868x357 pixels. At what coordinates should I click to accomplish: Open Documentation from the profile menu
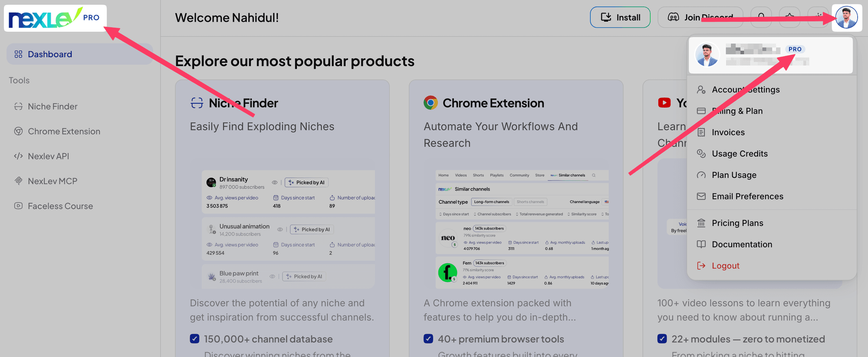pos(772,244)
